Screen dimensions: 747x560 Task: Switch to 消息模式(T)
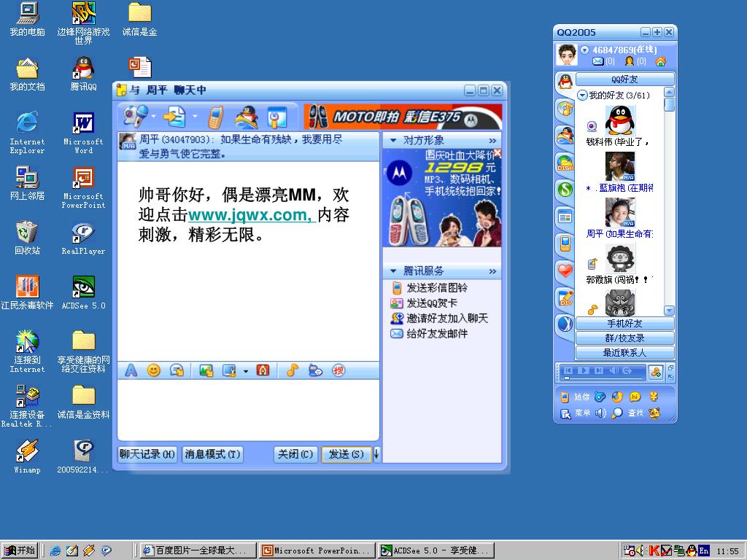pos(212,454)
